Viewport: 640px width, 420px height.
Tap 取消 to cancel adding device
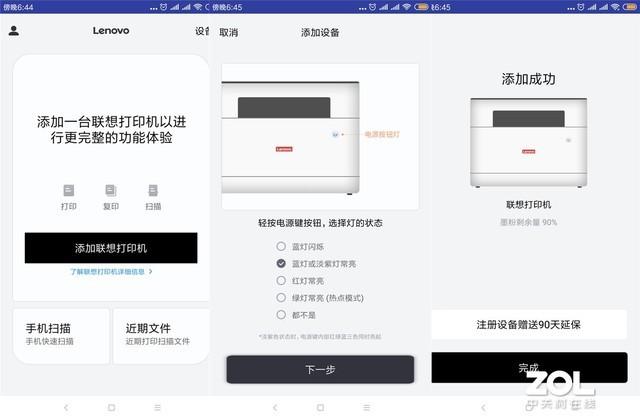coord(229,33)
